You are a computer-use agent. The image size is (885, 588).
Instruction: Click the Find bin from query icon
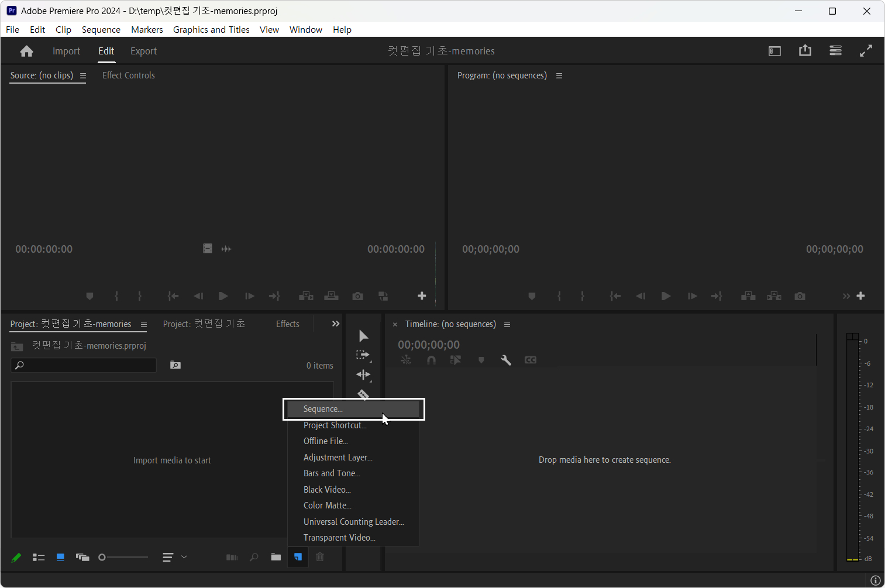(x=175, y=365)
